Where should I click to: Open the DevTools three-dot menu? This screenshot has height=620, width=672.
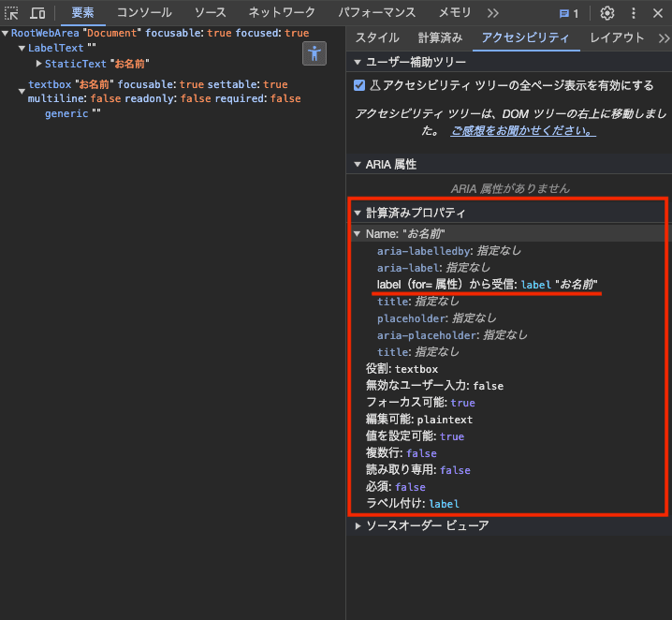[x=634, y=13]
